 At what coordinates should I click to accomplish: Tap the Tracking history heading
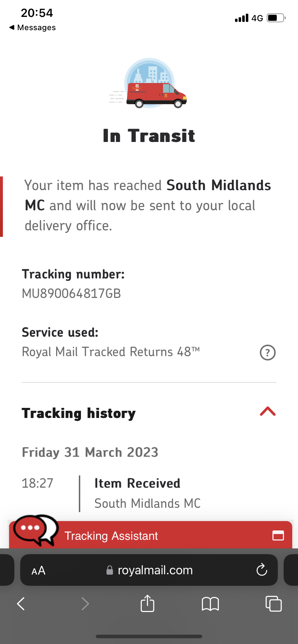click(x=79, y=413)
